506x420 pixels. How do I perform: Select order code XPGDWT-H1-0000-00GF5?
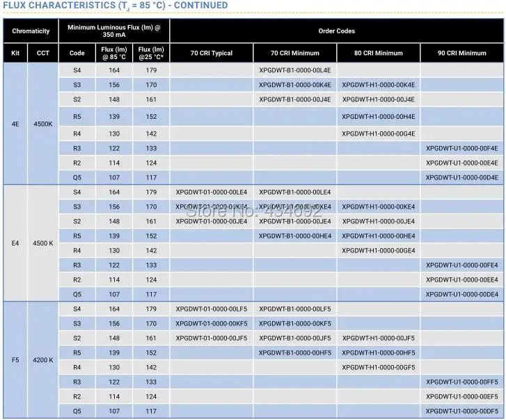378,367
